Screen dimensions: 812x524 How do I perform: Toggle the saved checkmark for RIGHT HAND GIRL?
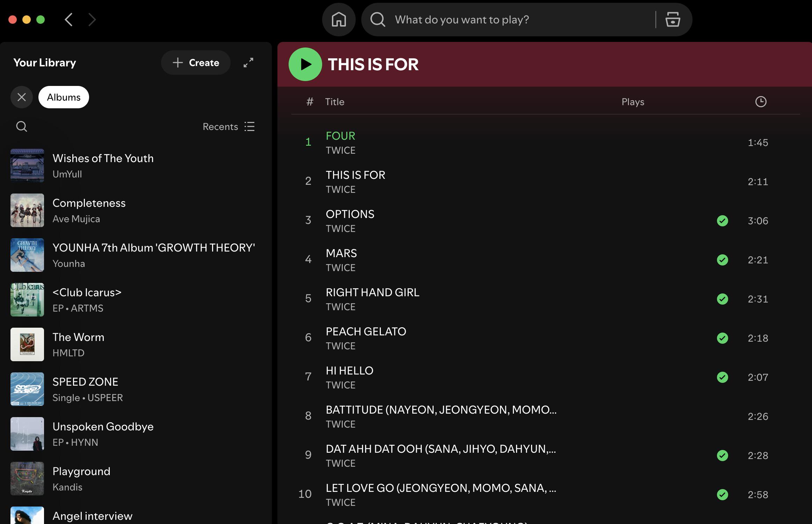[x=722, y=299]
